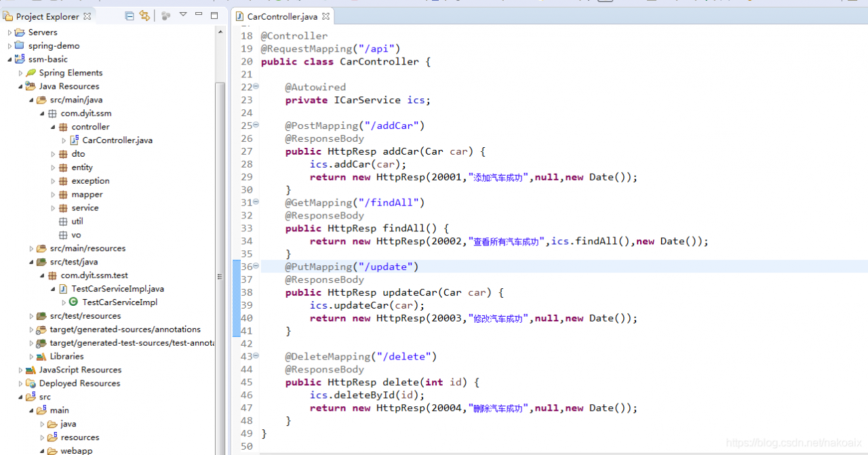The height and width of the screenshot is (455, 868).
Task: Click the TestCarServiceImpl.java file icon
Action: pos(64,289)
